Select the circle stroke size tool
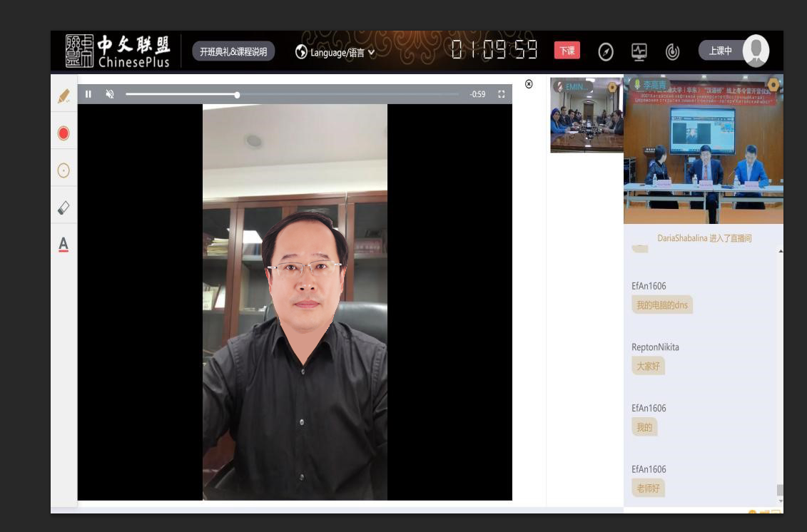The height and width of the screenshot is (532, 807). (x=64, y=170)
